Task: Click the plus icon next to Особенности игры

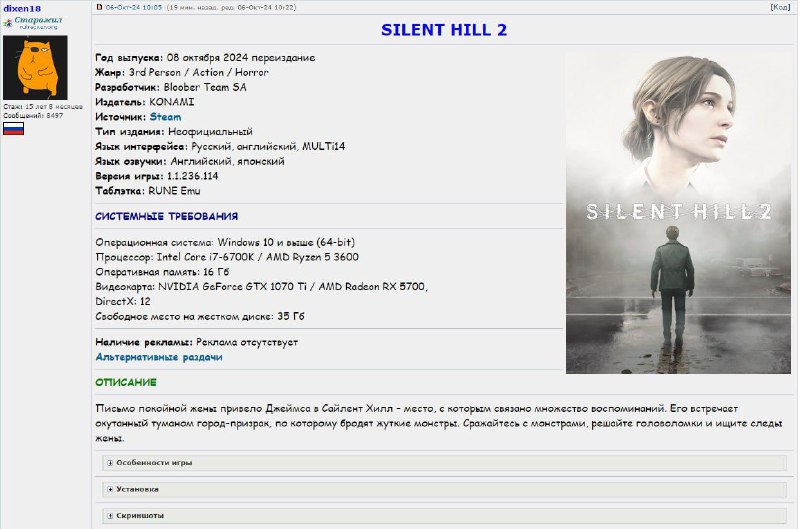Action: [110, 463]
